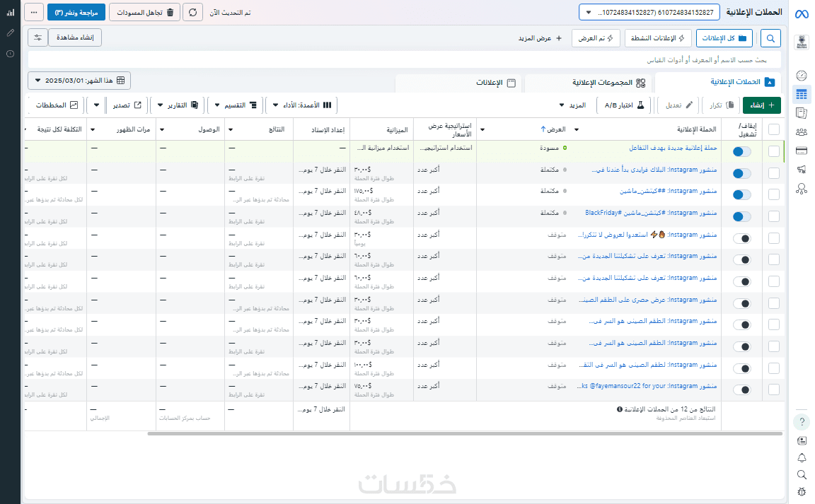815x504 pixels.
Task: Open the ads reporting icon in the sidebar
Action: pyautogui.click(x=802, y=113)
